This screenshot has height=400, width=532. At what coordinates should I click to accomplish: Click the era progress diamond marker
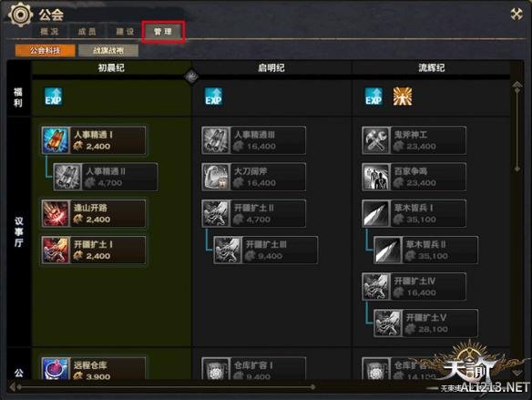pos(191,77)
